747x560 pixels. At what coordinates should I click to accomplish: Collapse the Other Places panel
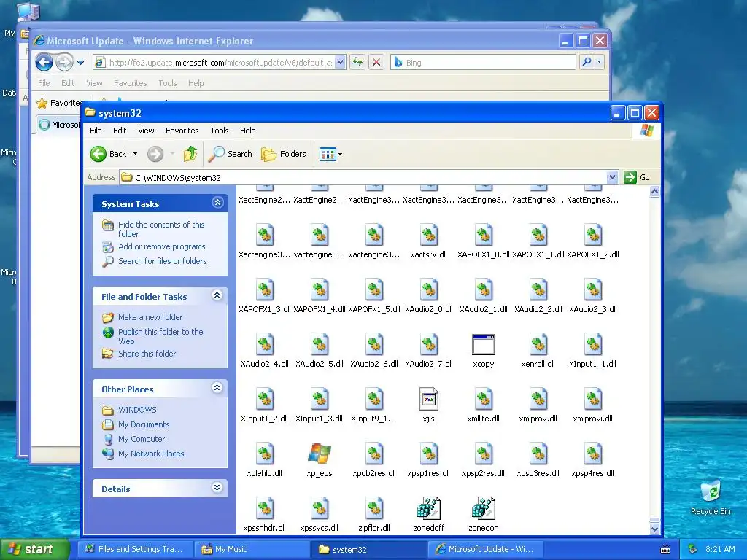pos(217,388)
